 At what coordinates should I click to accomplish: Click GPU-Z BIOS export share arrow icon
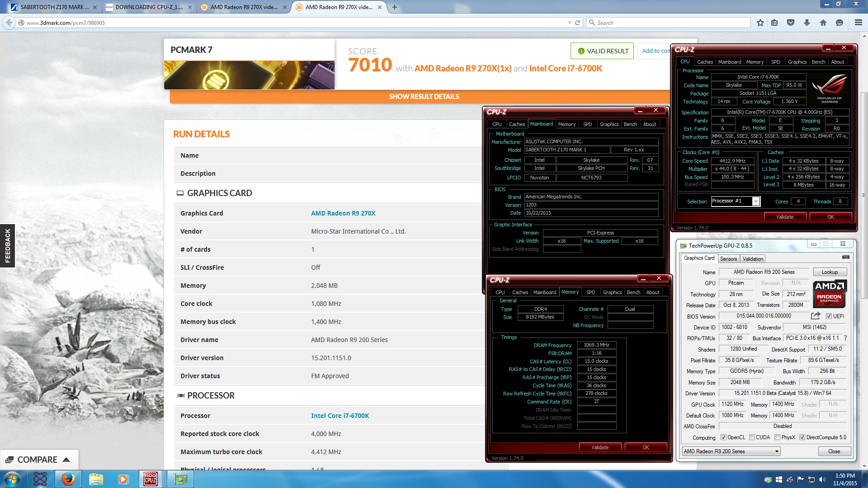pos(816,316)
